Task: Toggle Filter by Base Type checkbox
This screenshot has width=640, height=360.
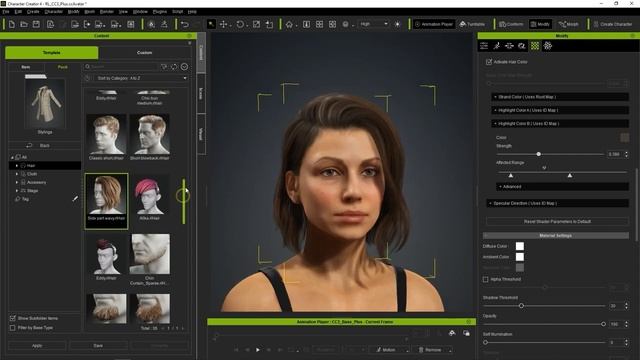Action: click(13, 327)
